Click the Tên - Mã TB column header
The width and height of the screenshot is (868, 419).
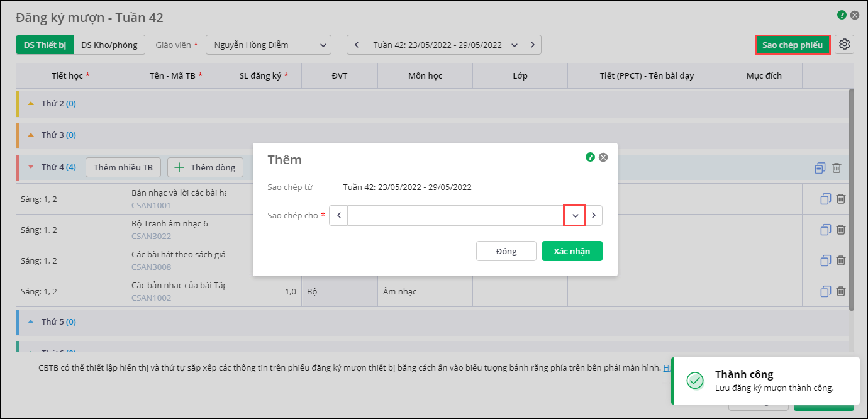176,75
